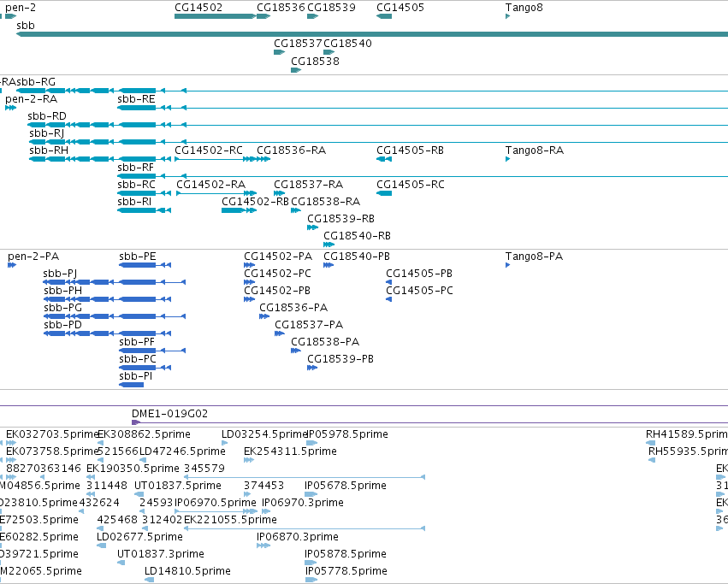
Task: Click transcript sbb-RC label
Action: coord(137,185)
